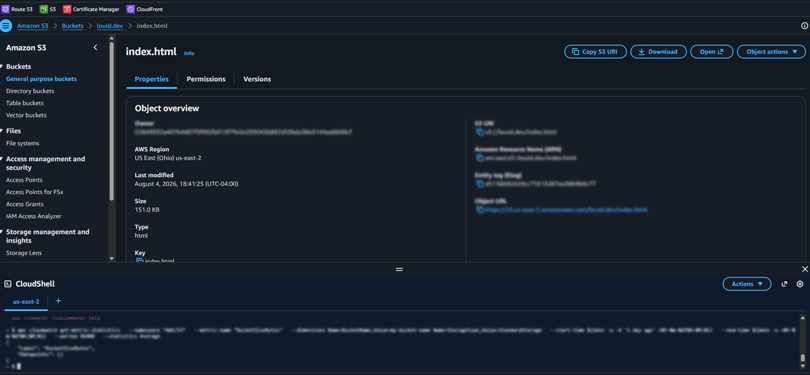Toggle the hamburger navigation menu
Screen dimensions: 810x375
point(6,26)
